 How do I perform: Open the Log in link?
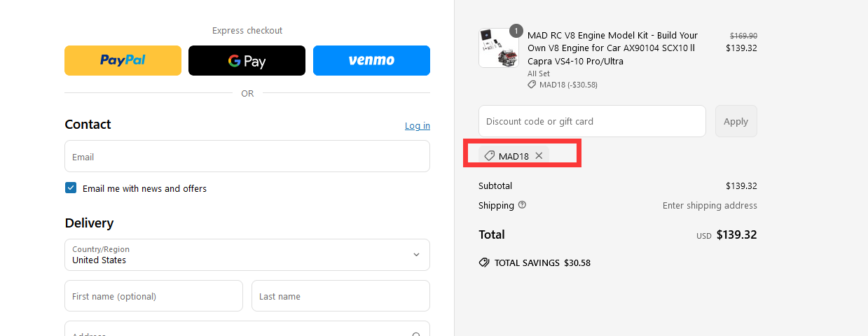pyautogui.click(x=418, y=125)
